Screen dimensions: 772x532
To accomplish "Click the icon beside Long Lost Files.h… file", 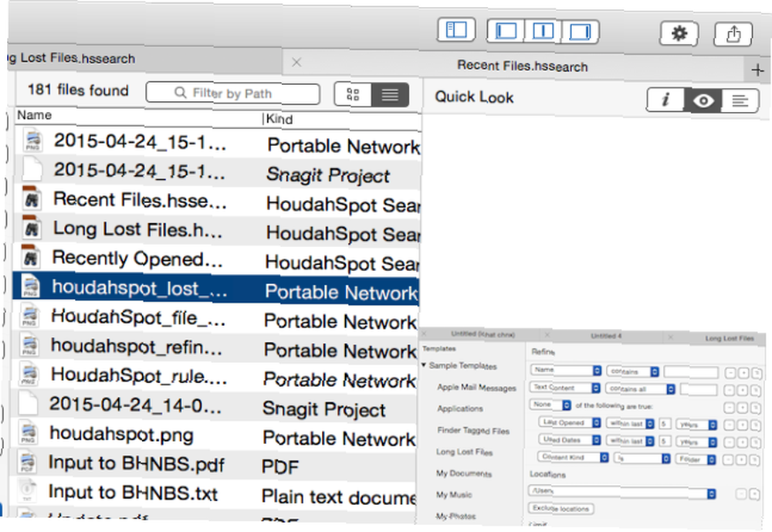I will [32, 227].
